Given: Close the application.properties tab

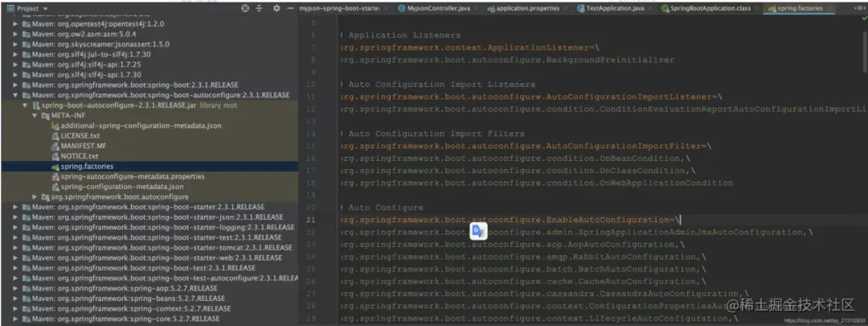Looking at the screenshot, I should tap(566, 9).
